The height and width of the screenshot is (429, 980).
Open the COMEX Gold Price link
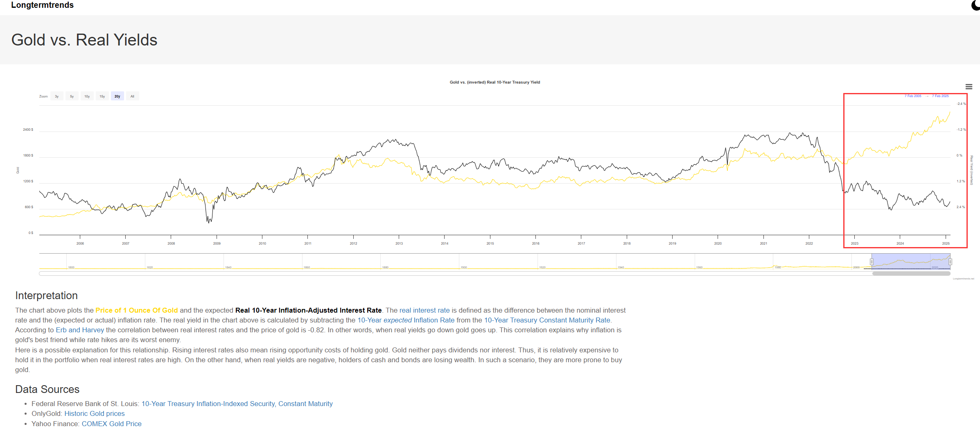(111, 424)
